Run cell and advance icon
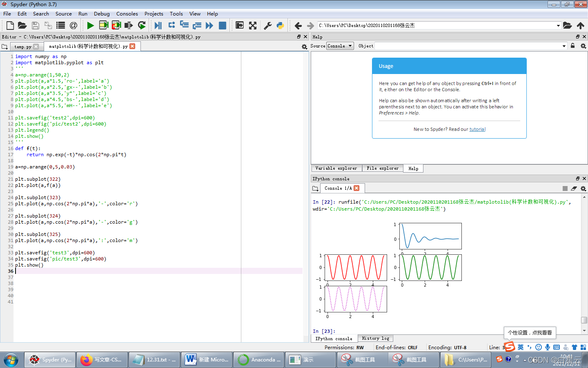The image size is (588, 368). pyautogui.click(x=116, y=25)
